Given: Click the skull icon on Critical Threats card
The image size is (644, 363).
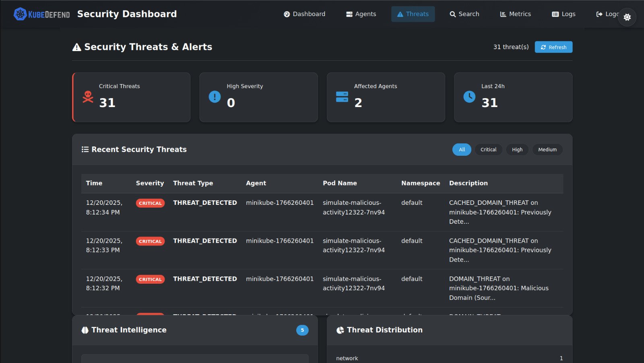Looking at the screenshot, I should pos(88,97).
